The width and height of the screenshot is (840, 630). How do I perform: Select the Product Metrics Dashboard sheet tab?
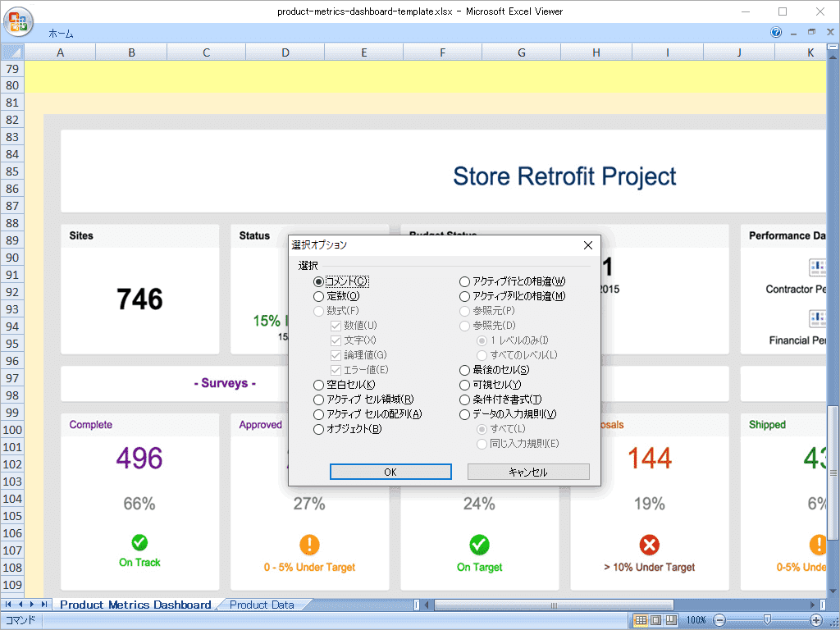tap(135, 605)
